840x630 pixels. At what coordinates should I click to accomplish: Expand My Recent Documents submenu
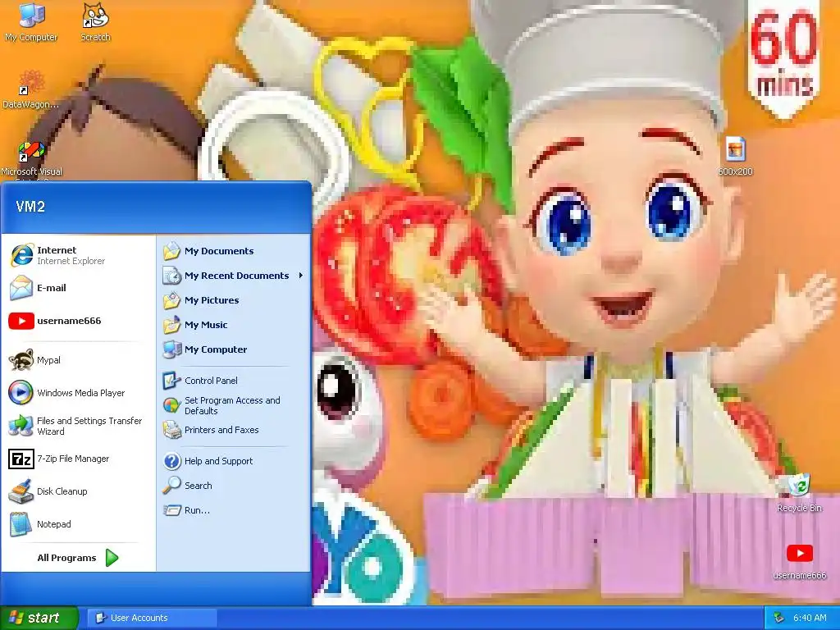click(234, 276)
